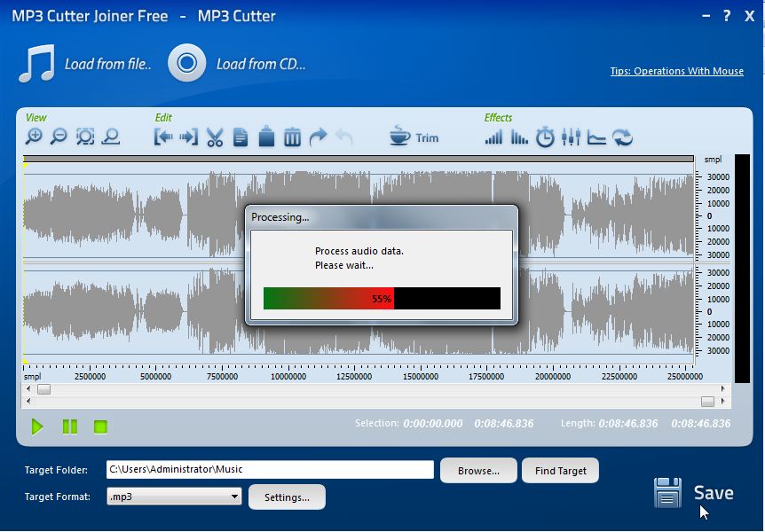765x532 pixels.
Task: Click the Save text label
Action: coord(714,493)
